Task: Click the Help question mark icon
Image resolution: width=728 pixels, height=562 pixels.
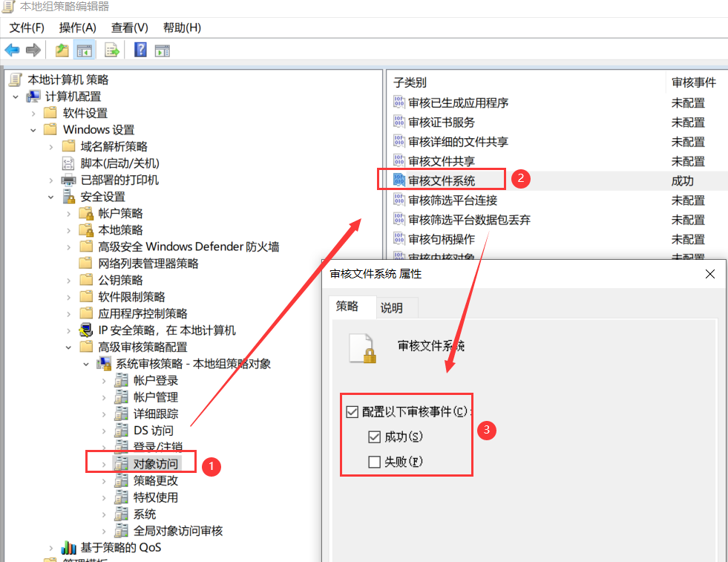Action: point(140,49)
